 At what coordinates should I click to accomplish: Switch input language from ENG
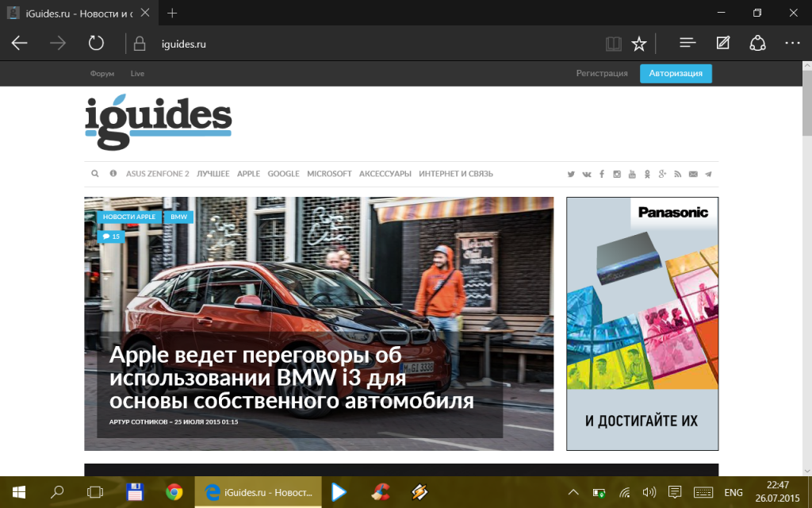[733, 492]
